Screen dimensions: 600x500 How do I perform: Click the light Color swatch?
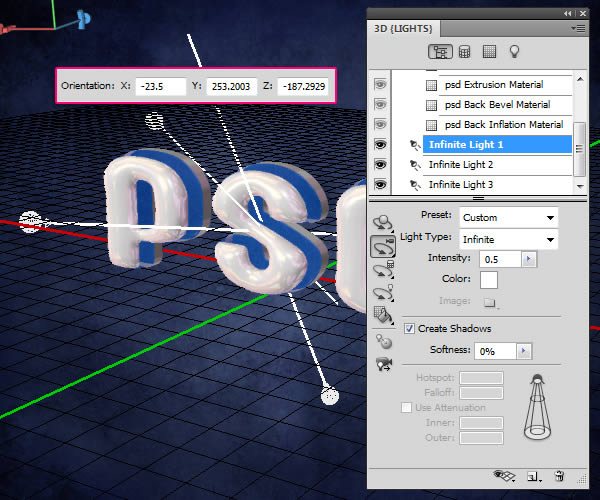tap(490, 280)
